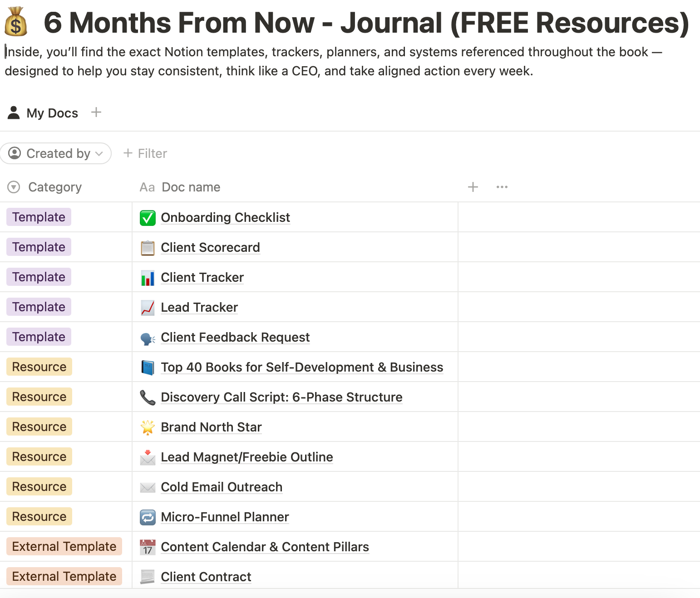Expand the Created by filter dropdown
Image resolution: width=700 pixels, height=598 pixels.
(x=56, y=153)
